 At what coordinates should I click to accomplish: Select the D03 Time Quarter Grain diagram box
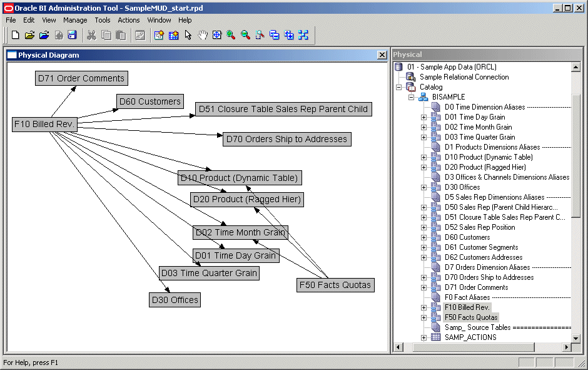209,273
